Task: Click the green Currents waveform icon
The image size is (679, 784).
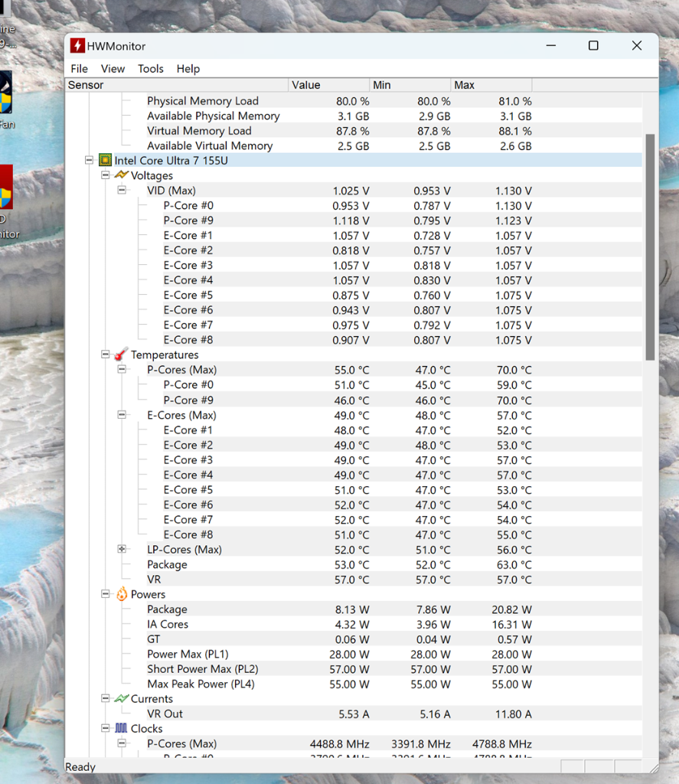Action: pyautogui.click(x=122, y=698)
